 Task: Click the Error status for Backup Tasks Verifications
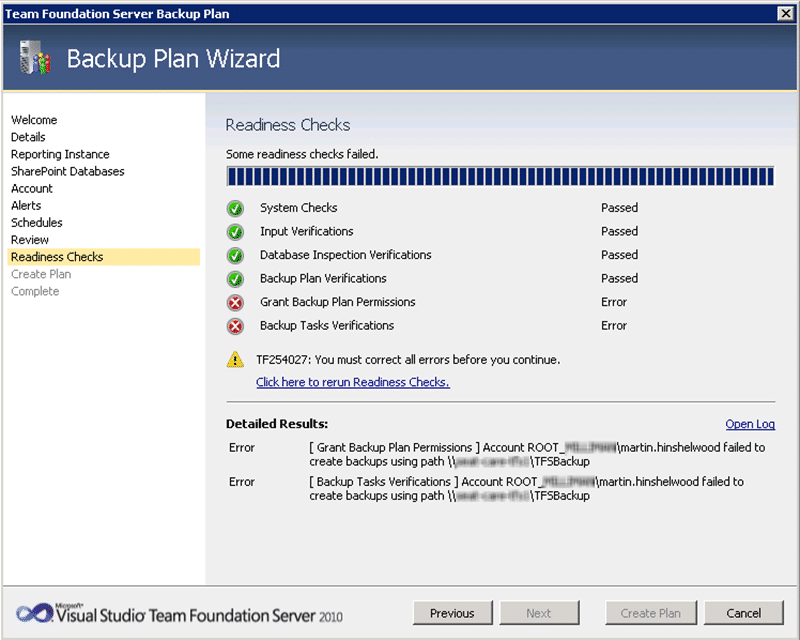614,326
